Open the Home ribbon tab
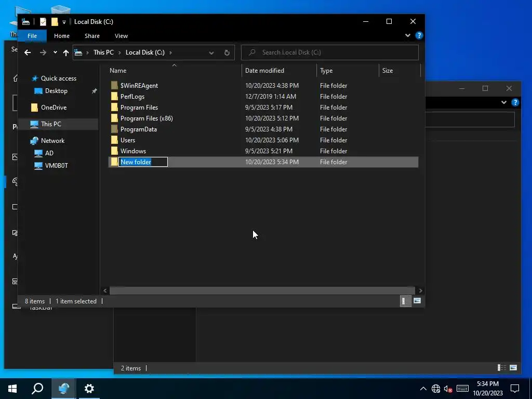Image resolution: width=532 pixels, height=399 pixels. 62,36
